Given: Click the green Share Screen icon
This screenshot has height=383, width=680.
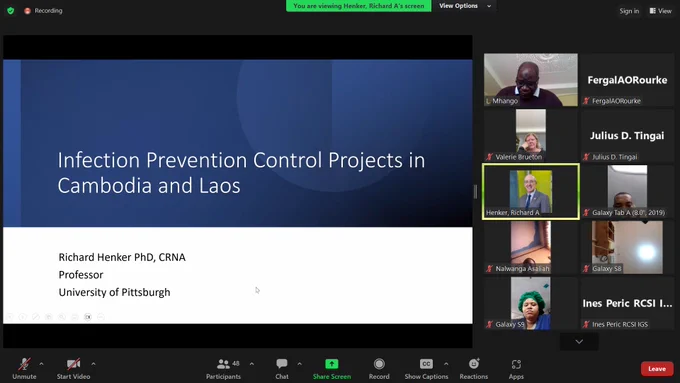Looking at the screenshot, I should point(332,364).
